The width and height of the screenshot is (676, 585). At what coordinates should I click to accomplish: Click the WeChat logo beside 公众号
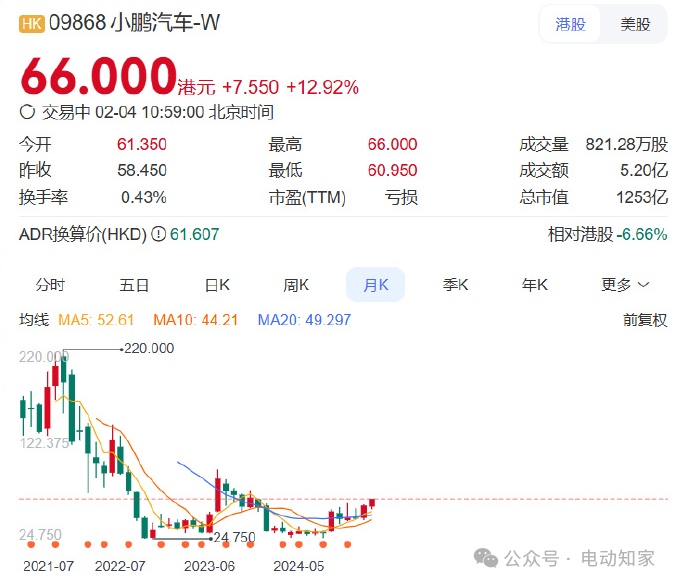485,557
